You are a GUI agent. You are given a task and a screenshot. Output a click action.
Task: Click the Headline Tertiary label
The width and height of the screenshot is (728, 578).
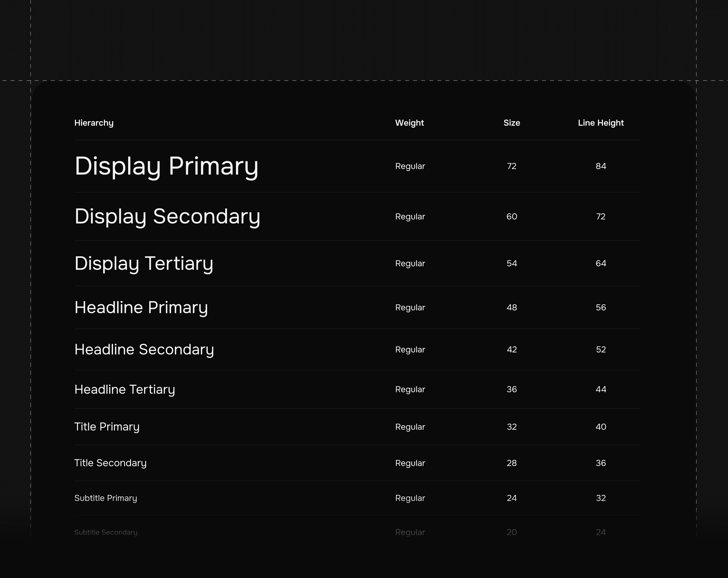click(x=125, y=389)
